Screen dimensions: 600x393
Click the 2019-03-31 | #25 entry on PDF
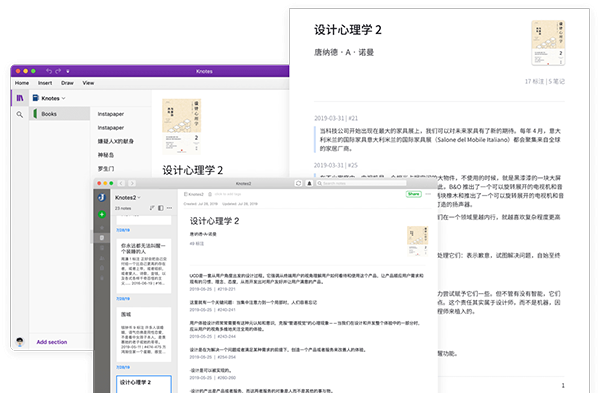(336, 165)
